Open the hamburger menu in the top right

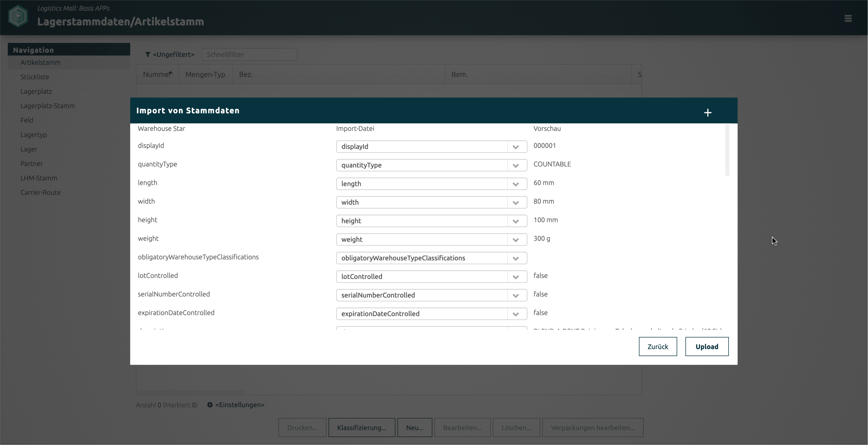click(x=848, y=18)
